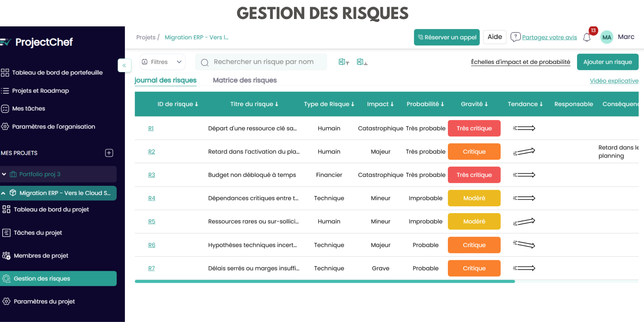Click the Marc user name
This screenshot has width=644, height=322.
(x=626, y=37)
